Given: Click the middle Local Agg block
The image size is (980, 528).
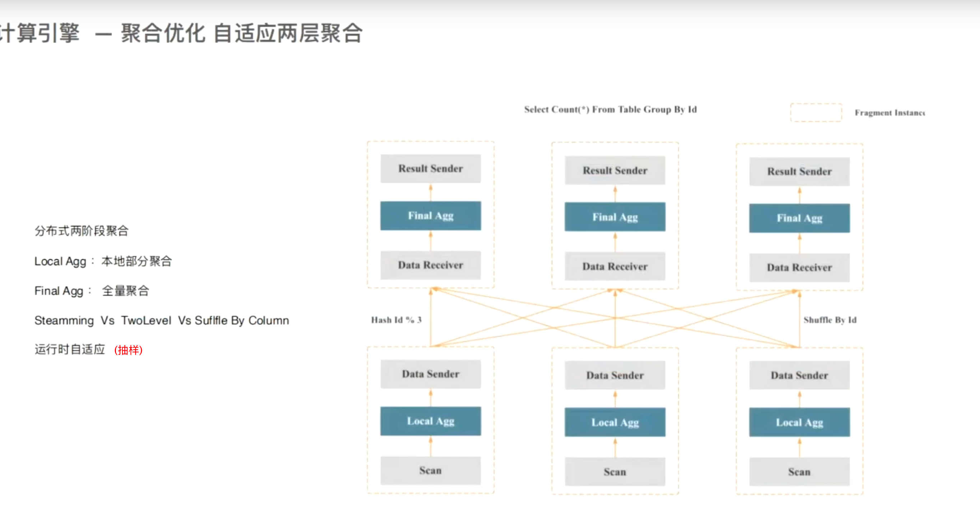Looking at the screenshot, I should click(x=615, y=422).
